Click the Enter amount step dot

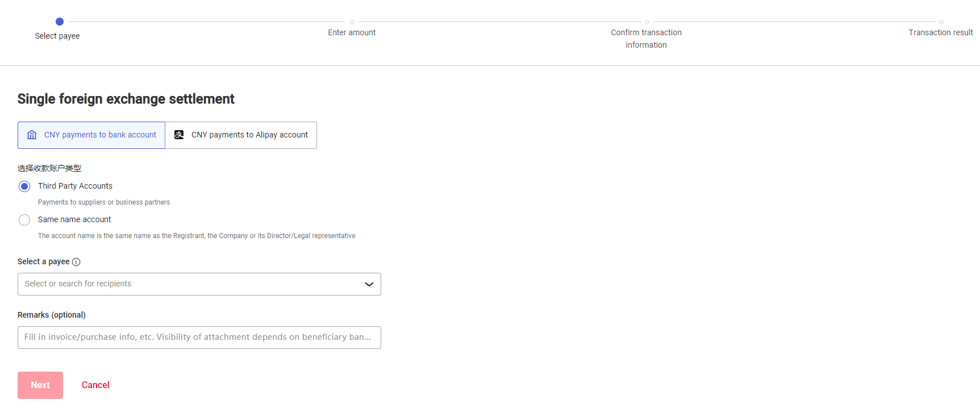(352, 22)
